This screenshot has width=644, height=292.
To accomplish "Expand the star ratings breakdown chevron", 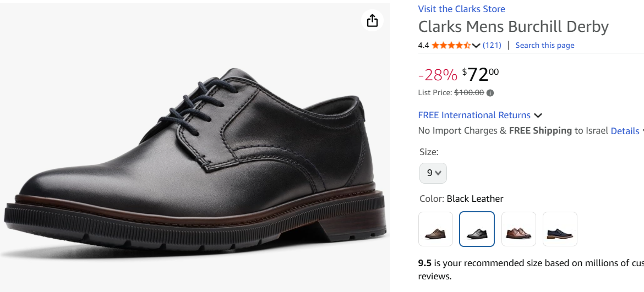I will point(476,46).
